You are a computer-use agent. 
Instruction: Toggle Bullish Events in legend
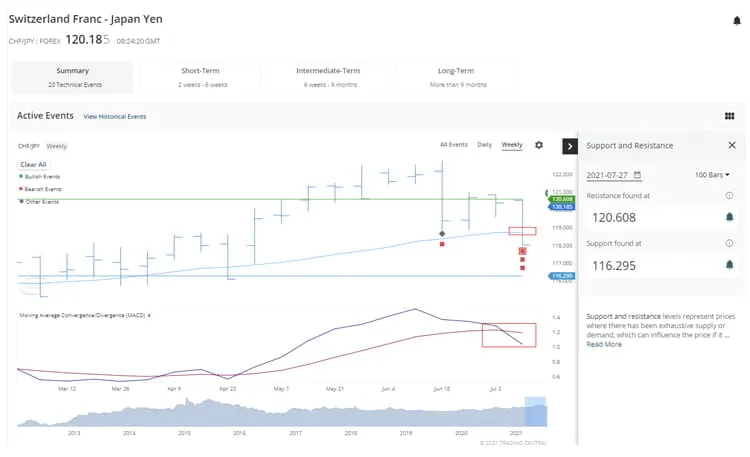[x=40, y=176]
